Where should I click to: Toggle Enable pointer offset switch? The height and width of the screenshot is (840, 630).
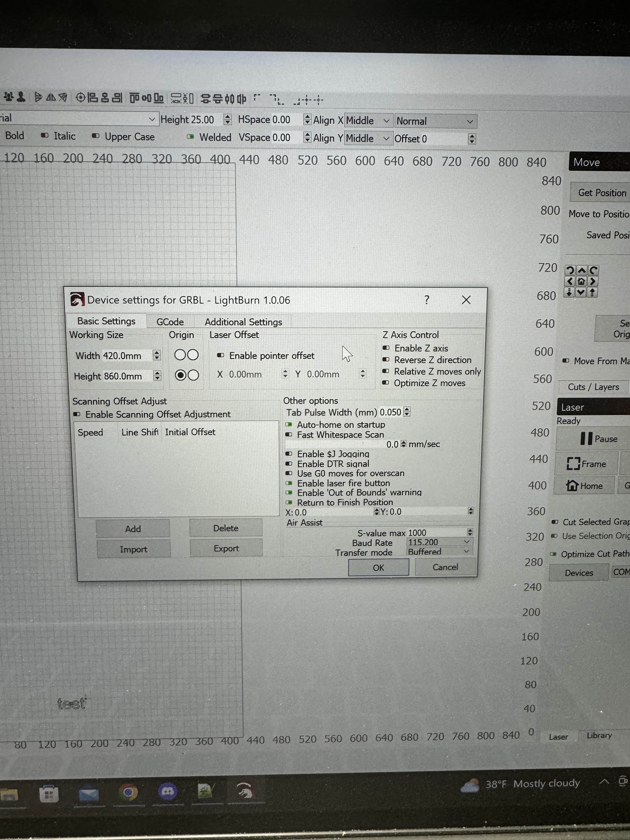tap(220, 355)
